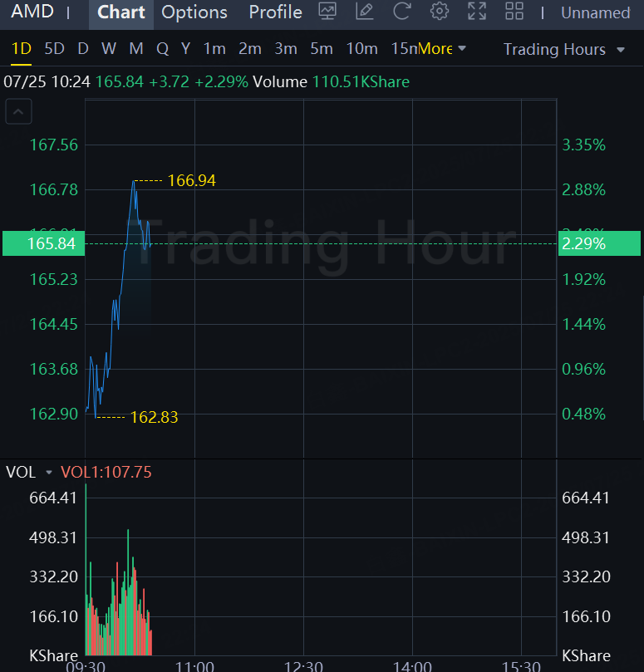Screen dimensions: 644x672
Task: Open the Options tab
Action: [194, 12]
